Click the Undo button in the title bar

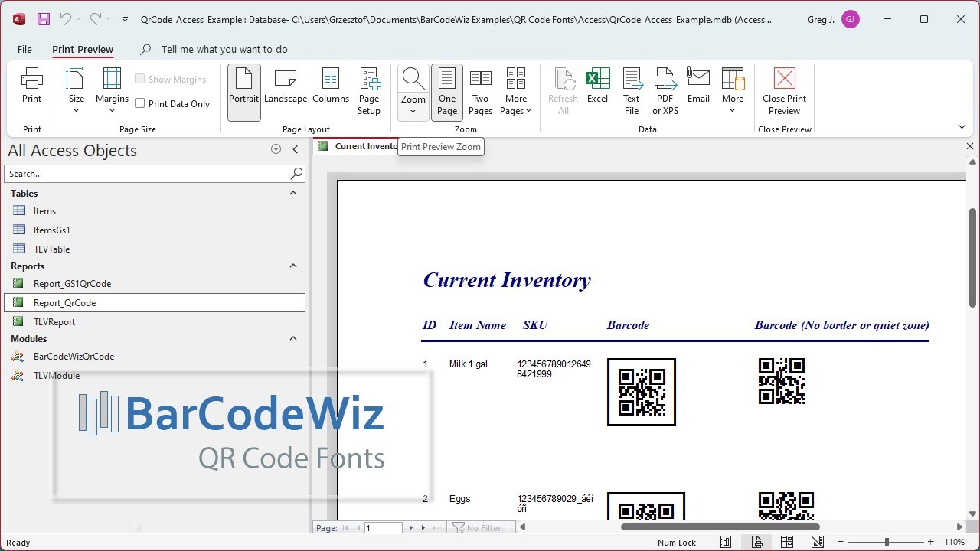(x=66, y=19)
